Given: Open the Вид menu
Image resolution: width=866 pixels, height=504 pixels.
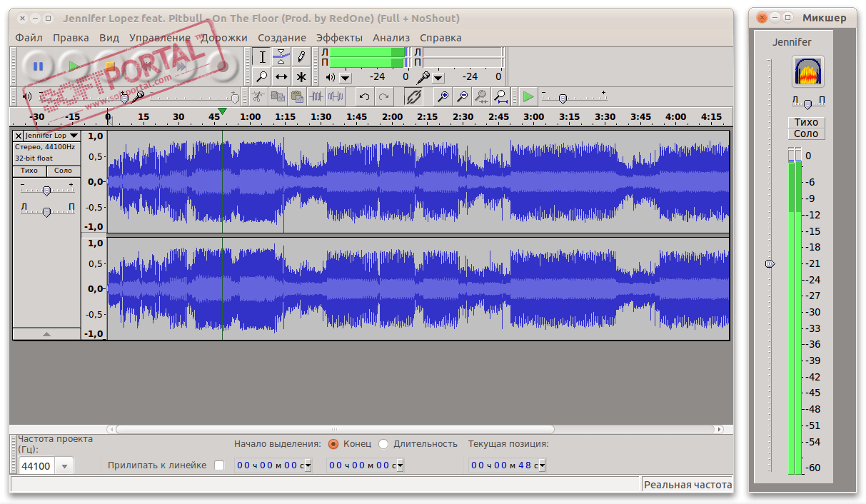Looking at the screenshot, I should [x=109, y=38].
